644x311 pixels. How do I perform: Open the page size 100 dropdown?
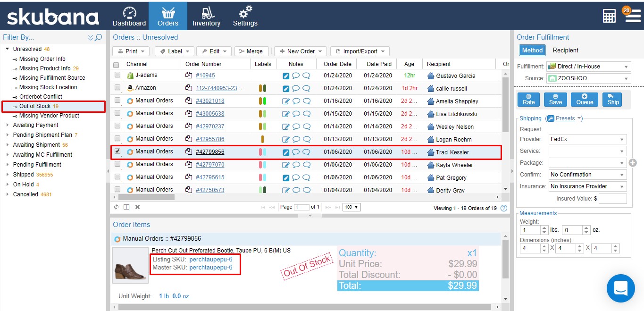(351, 207)
